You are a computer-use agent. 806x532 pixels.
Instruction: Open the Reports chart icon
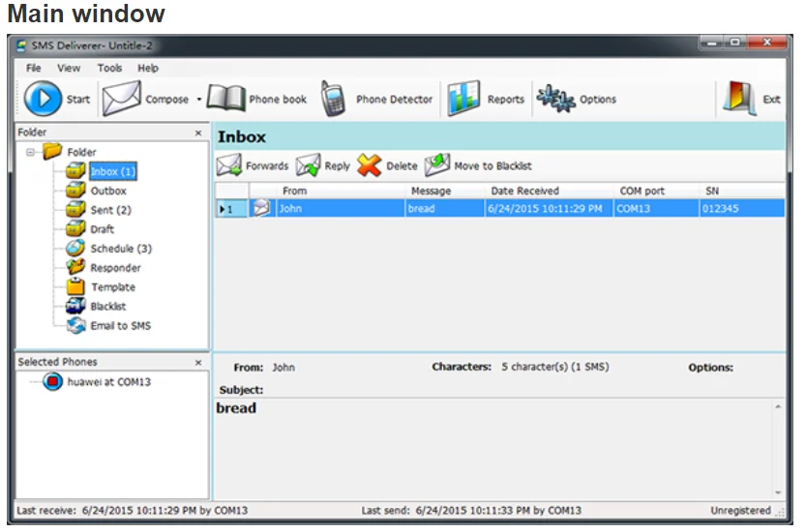(x=463, y=98)
